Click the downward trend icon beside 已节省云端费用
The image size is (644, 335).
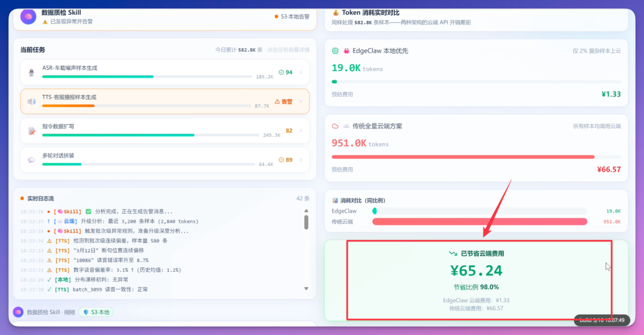click(453, 254)
